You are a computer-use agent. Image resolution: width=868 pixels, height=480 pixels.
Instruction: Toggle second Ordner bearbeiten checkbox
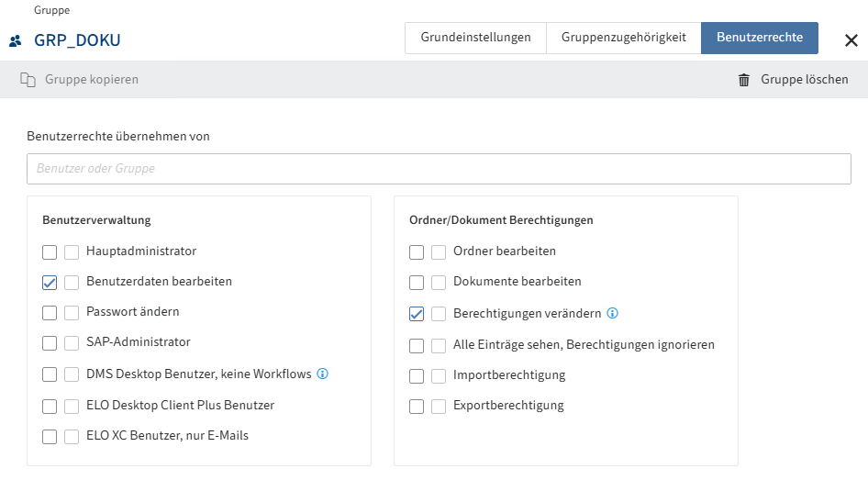439,252
